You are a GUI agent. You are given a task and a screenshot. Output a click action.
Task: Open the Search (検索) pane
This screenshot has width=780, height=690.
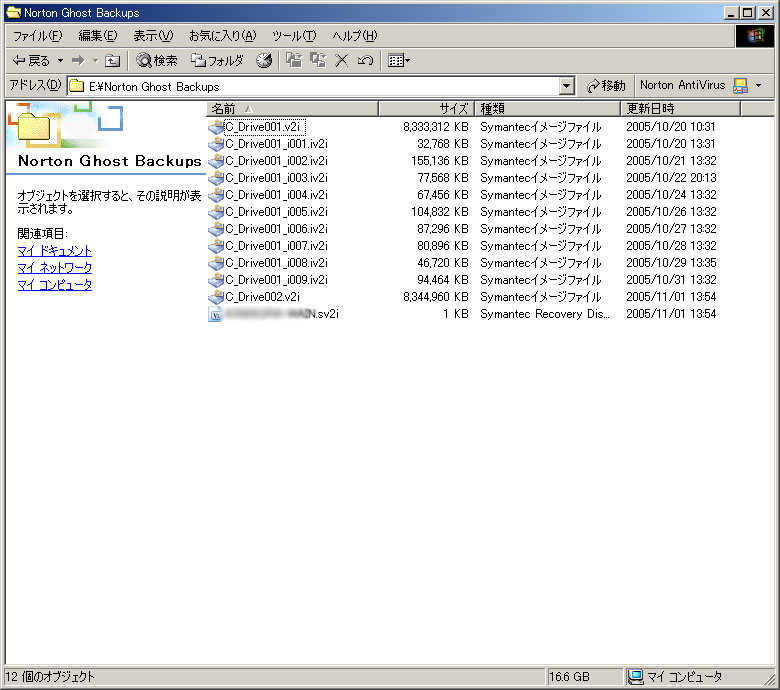pos(157,60)
